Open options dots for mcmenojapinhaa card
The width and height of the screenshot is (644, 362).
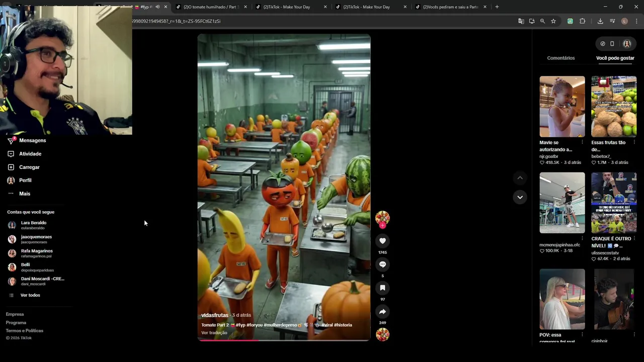tap(582, 238)
